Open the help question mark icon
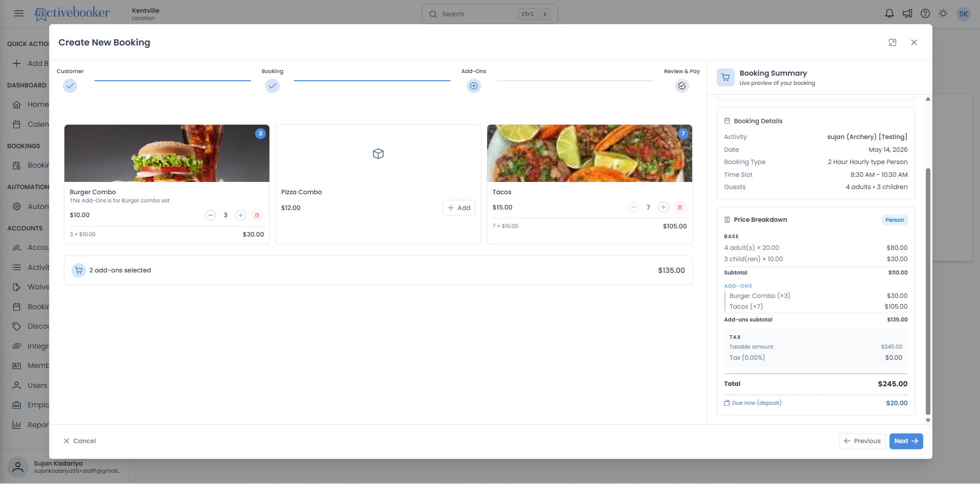The image size is (980, 484). 925,14
